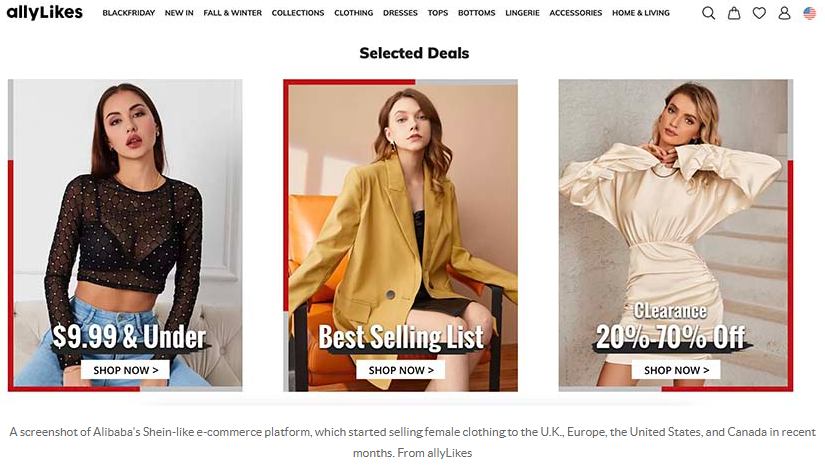Screen dimensions: 825x465
Task: Open the CLOTHING category
Action: coord(354,13)
